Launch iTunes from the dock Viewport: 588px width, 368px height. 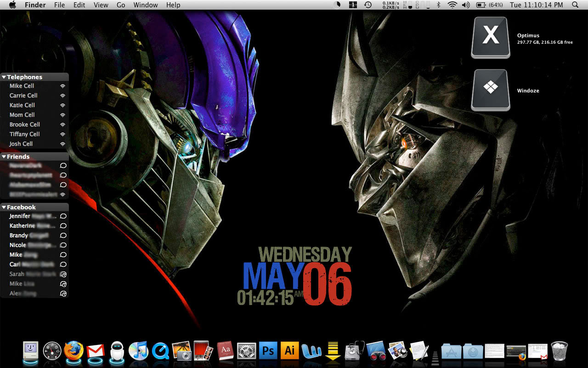[138, 351]
